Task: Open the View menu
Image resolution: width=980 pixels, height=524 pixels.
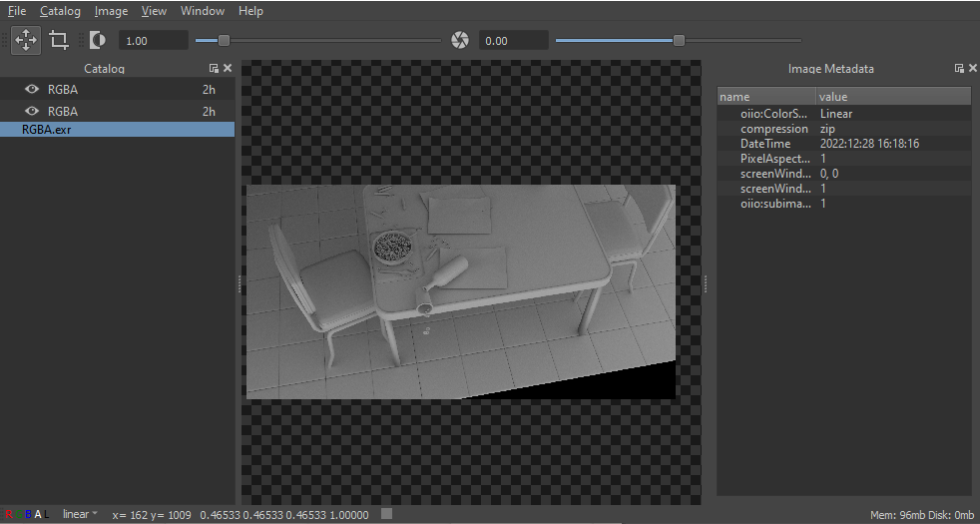Action: coord(154,11)
